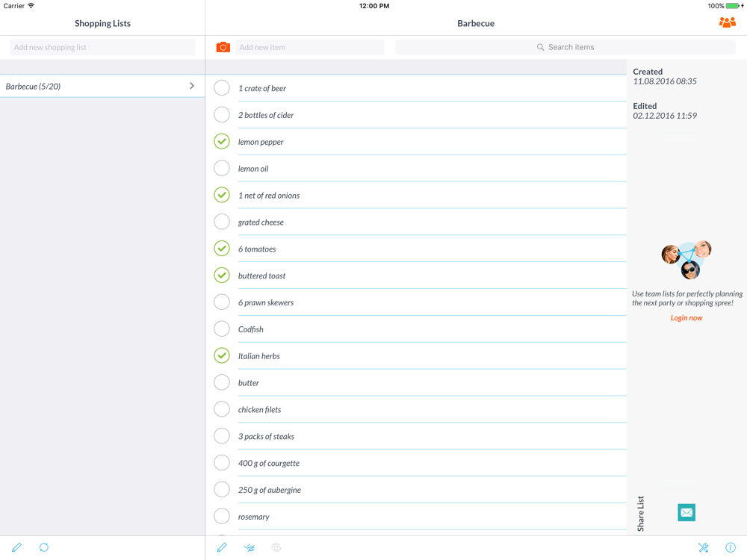The width and height of the screenshot is (747, 560).
Task: Click Edited date 02.12.2016 11:59
Action: pyautogui.click(x=665, y=116)
